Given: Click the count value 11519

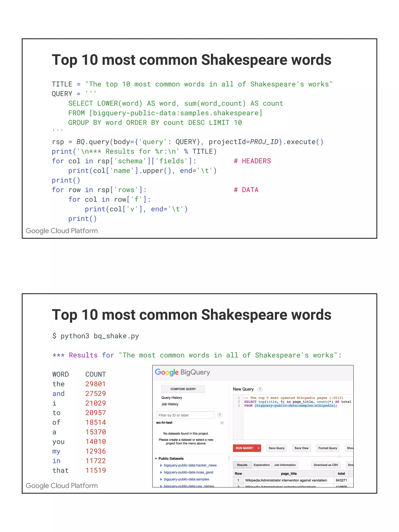Looking at the screenshot, I should click(95, 470).
